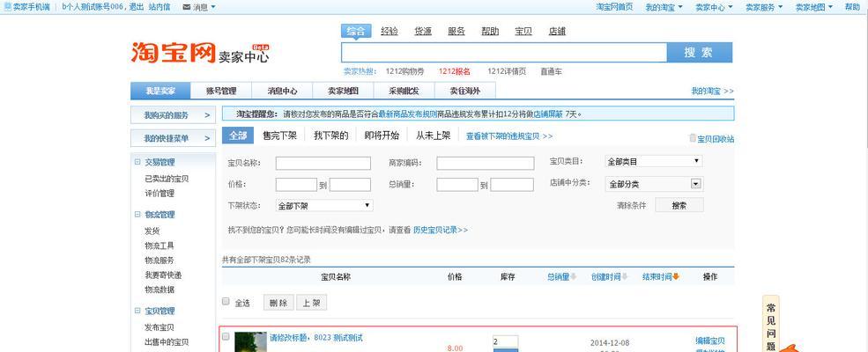Switch to 采购批发 tab

pyautogui.click(x=404, y=91)
